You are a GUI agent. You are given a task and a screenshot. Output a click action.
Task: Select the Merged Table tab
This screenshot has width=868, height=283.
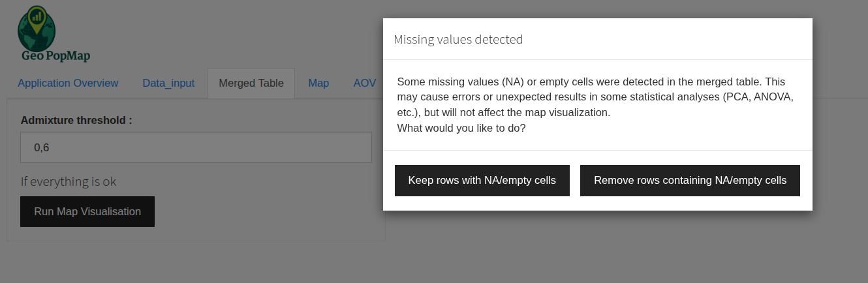(x=251, y=83)
